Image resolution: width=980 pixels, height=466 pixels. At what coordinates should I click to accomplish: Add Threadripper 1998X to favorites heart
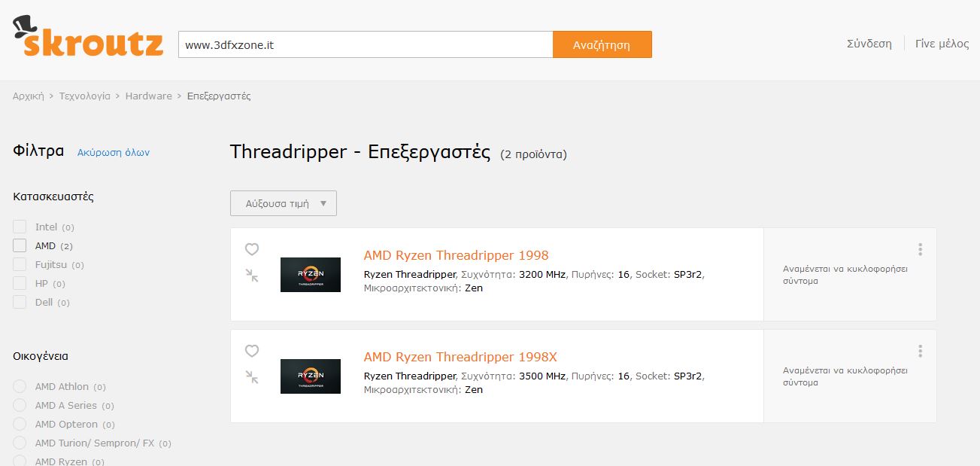point(252,351)
